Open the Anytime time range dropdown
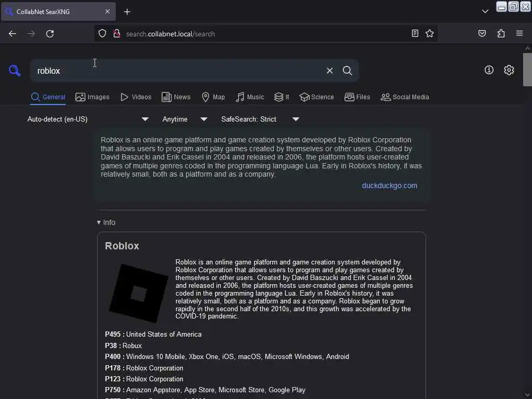Image resolution: width=532 pixels, height=399 pixels. [184, 119]
